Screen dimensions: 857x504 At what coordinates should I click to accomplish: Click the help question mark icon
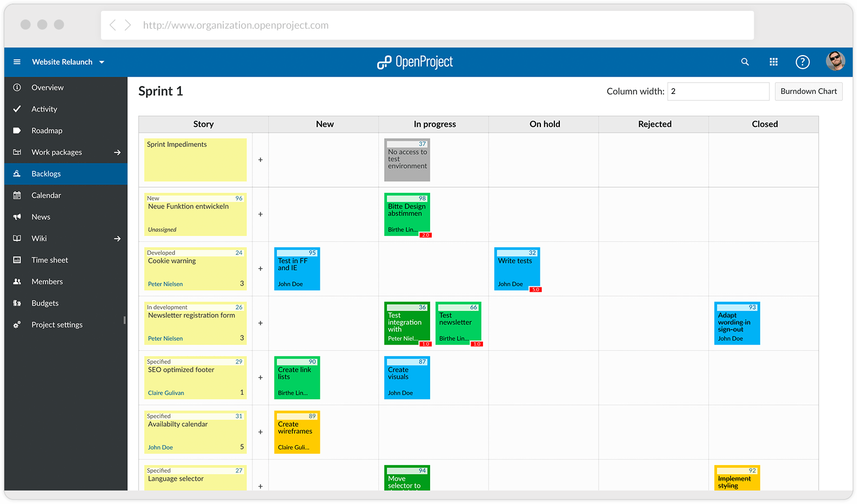(x=802, y=62)
